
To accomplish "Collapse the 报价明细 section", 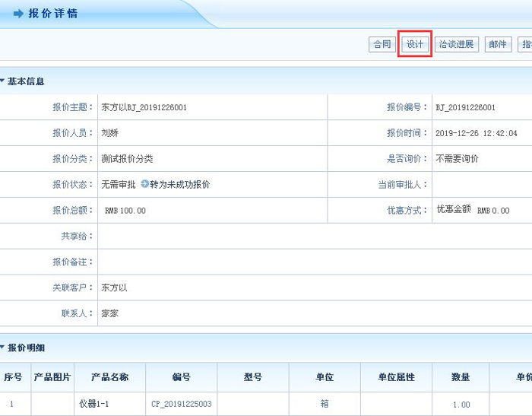I will tap(3, 348).
